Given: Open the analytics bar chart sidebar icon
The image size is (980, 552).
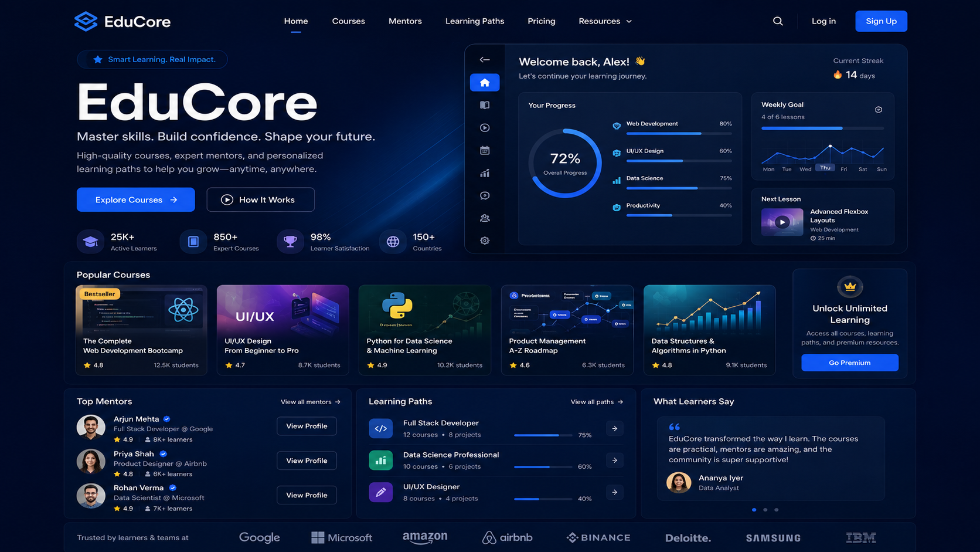Looking at the screenshot, I should [485, 173].
